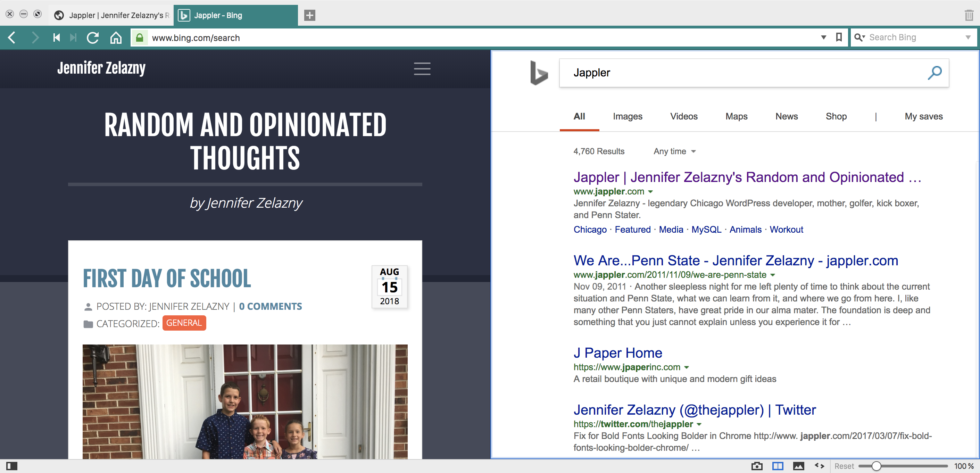Click the Aug 15 2018 calendar date badge

389,287
